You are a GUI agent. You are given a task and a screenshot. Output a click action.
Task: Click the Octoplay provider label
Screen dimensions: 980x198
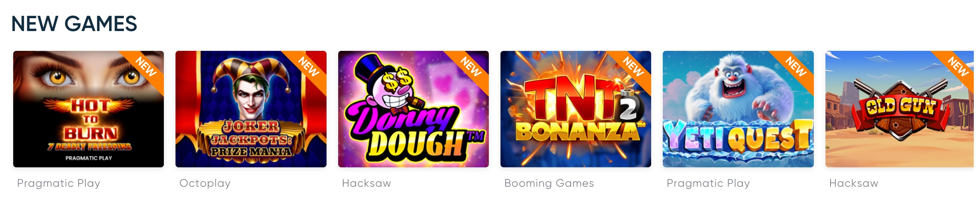(x=205, y=183)
